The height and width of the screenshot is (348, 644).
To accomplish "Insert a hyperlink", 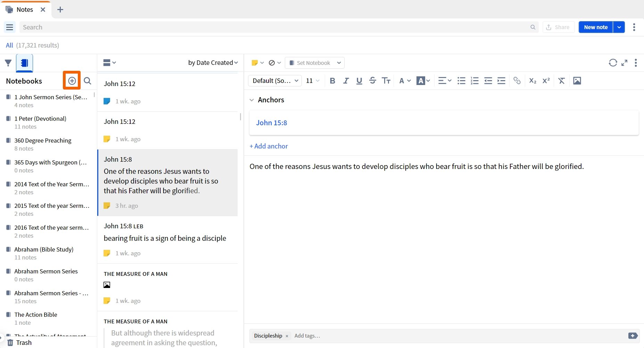I will pyautogui.click(x=517, y=81).
